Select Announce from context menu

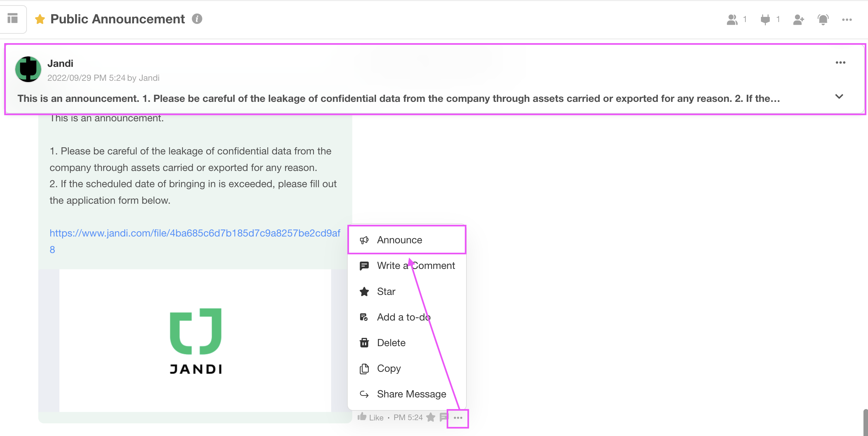click(x=399, y=240)
